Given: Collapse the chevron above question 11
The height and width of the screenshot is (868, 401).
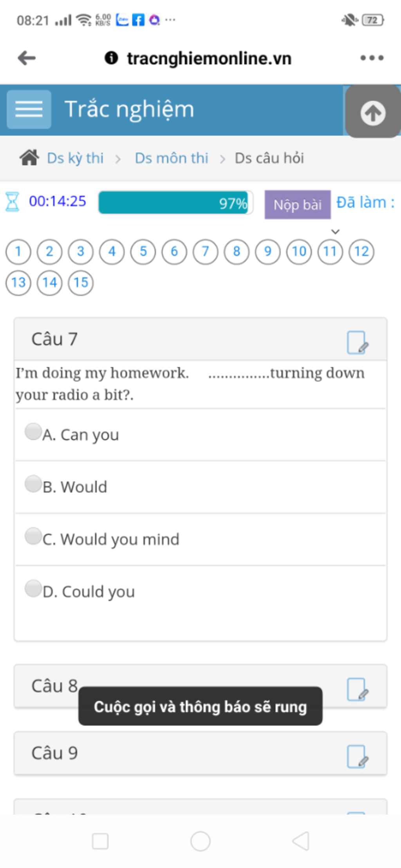Looking at the screenshot, I should [x=335, y=232].
